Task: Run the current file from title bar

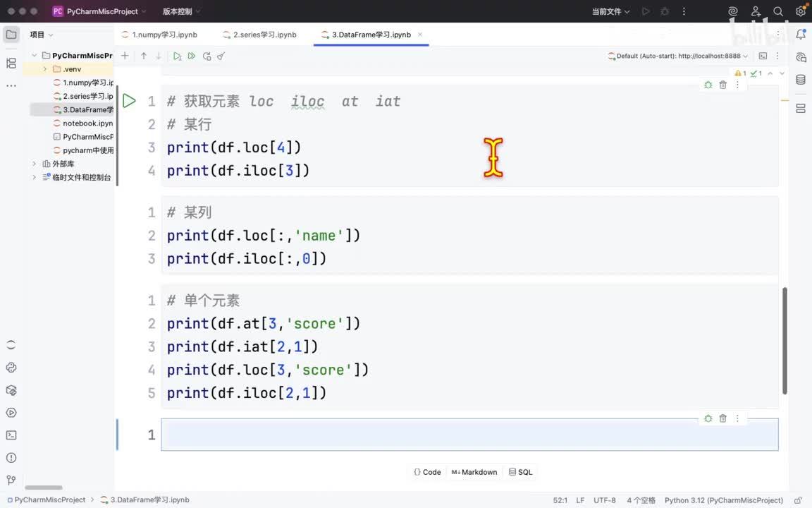Action: (x=645, y=11)
